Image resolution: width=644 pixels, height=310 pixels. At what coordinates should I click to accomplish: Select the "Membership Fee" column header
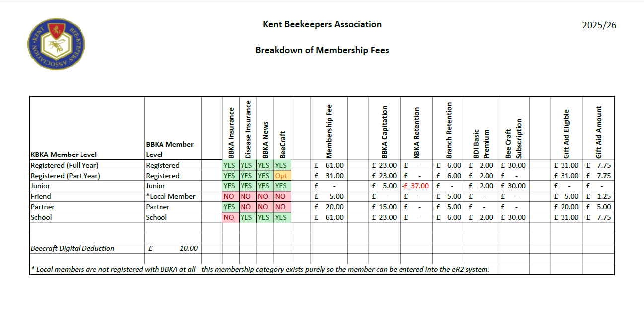[329, 130]
